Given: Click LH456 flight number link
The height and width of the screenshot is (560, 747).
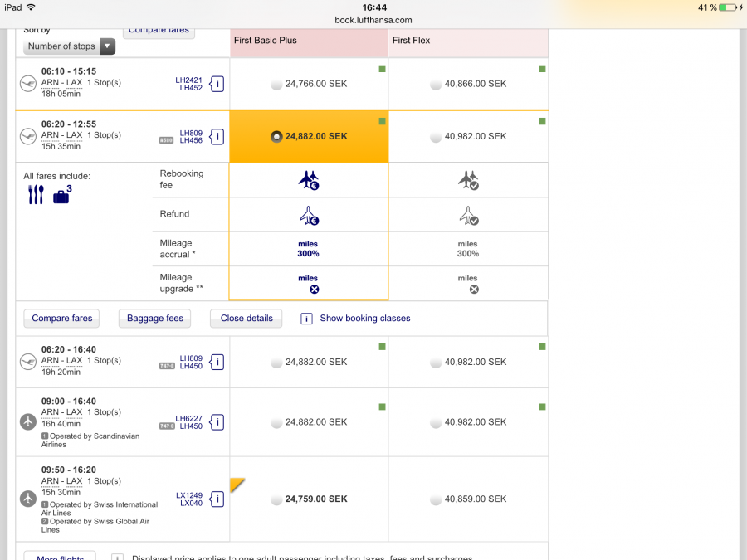Looking at the screenshot, I should (191, 140).
